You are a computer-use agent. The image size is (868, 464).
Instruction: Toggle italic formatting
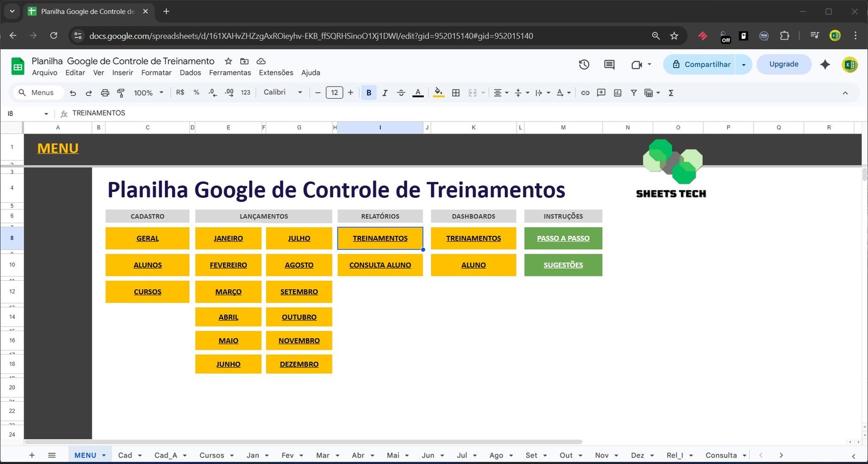point(385,93)
